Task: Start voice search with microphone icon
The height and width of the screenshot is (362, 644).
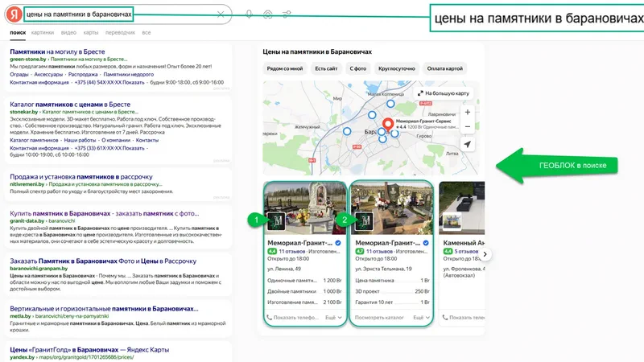Action: (x=249, y=14)
